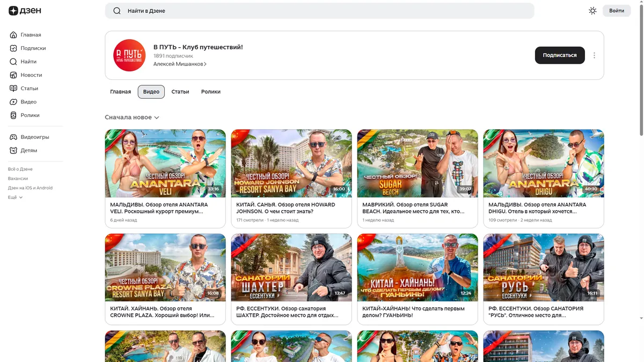644x362 pixels.
Task: Open the Вакансии link
Action: [x=18, y=179]
